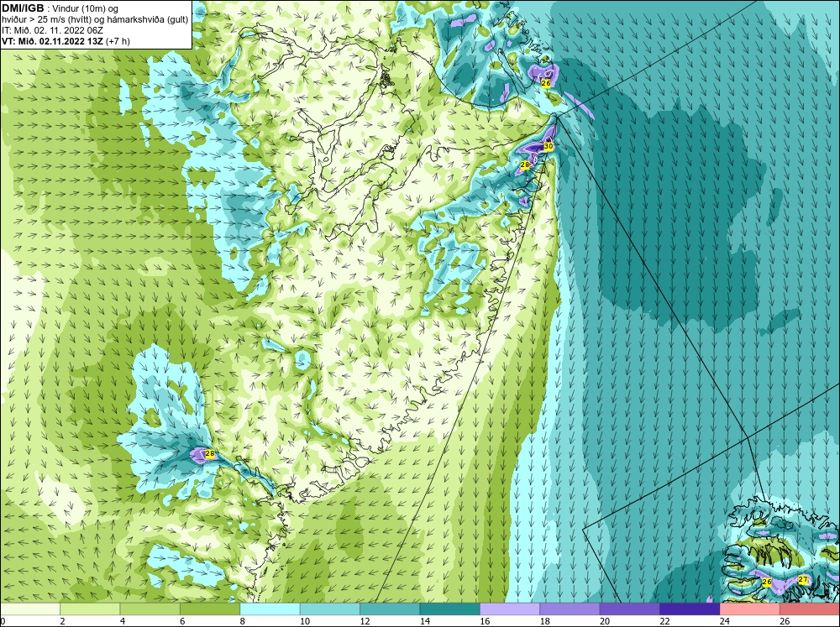Screen dimensions: 840x627
Task: Click the legend scale value "8"
Action: click(243, 621)
